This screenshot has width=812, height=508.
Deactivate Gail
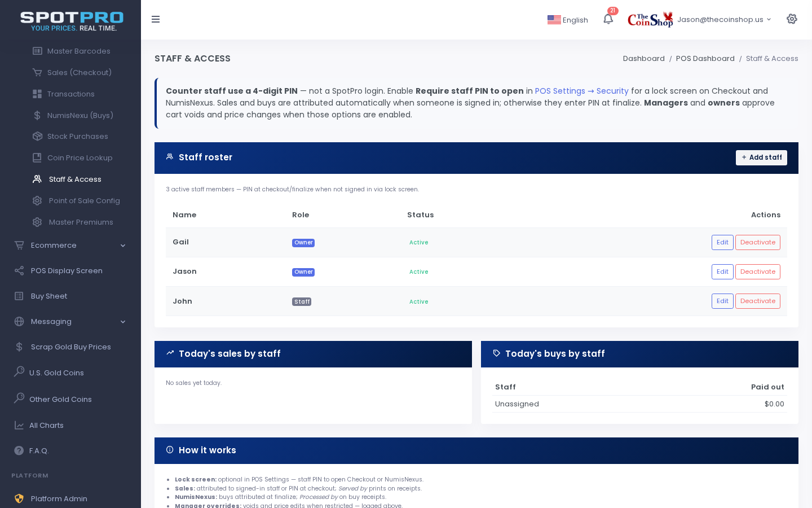[x=758, y=242]
